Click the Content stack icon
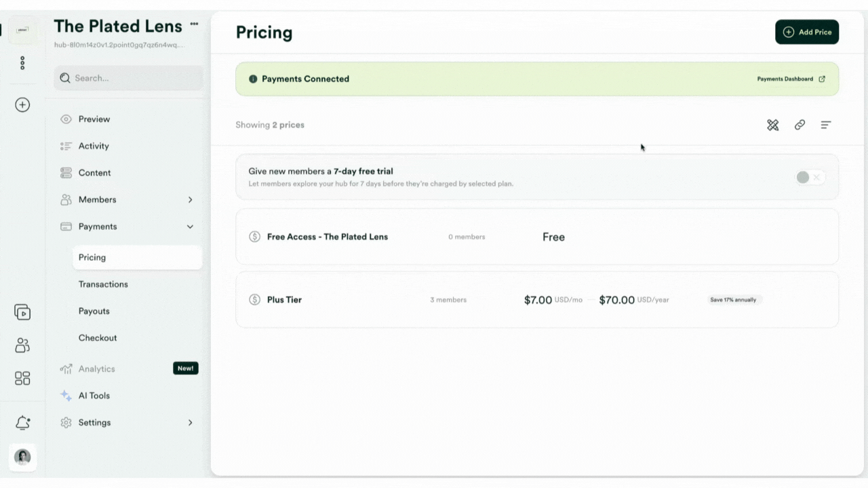This screenshot has height=488, width=868. tap(66, 173)
